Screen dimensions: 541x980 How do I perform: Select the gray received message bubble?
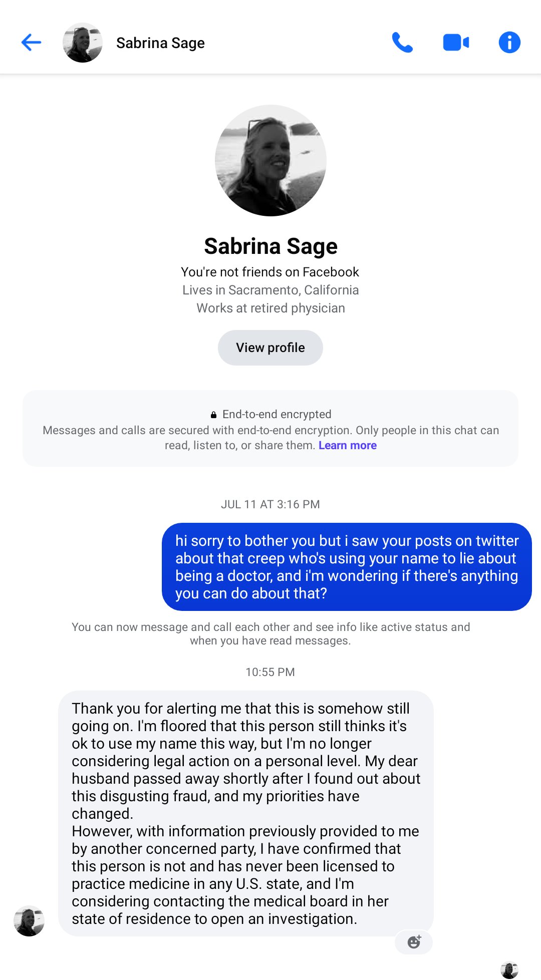coord(246,813)
